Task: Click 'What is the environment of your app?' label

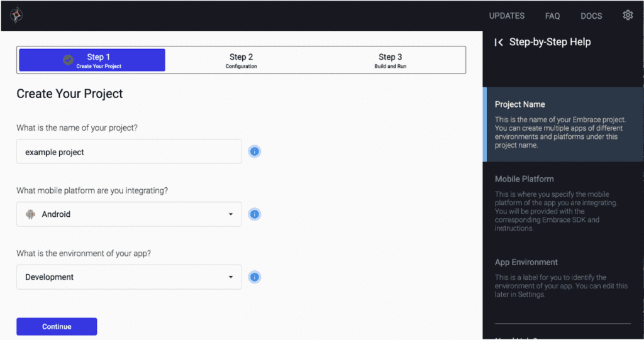Action: point(84,253)
